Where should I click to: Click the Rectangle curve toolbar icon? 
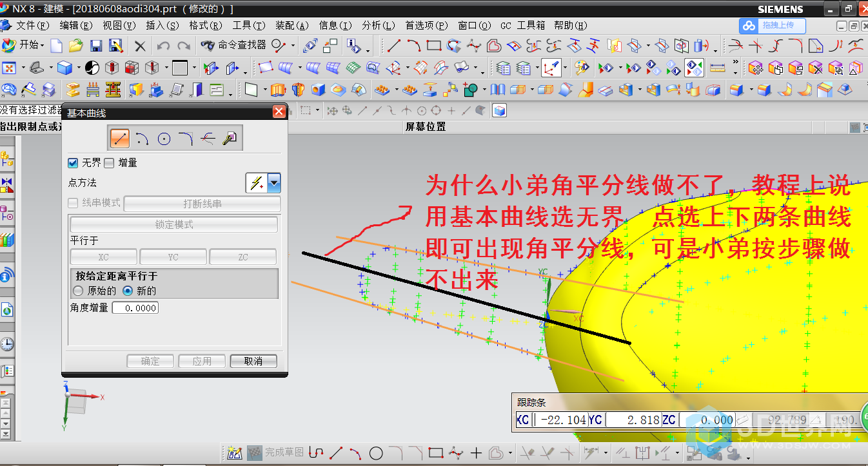[433, 46]
